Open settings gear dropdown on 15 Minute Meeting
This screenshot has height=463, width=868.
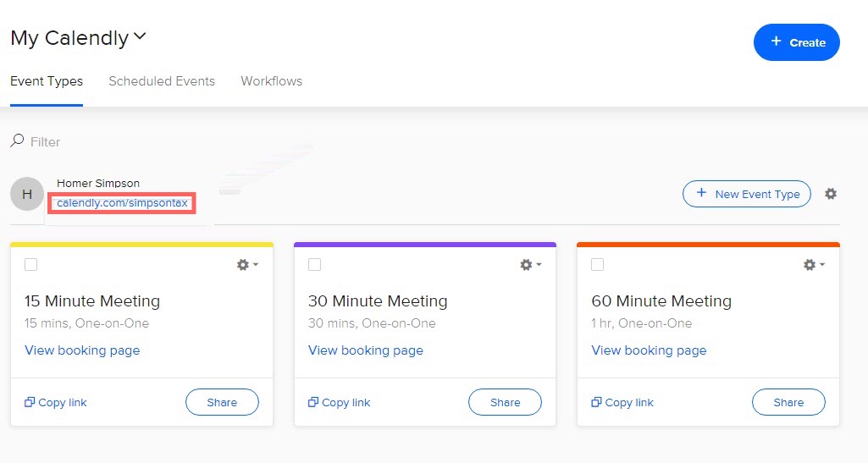point(247,265)
